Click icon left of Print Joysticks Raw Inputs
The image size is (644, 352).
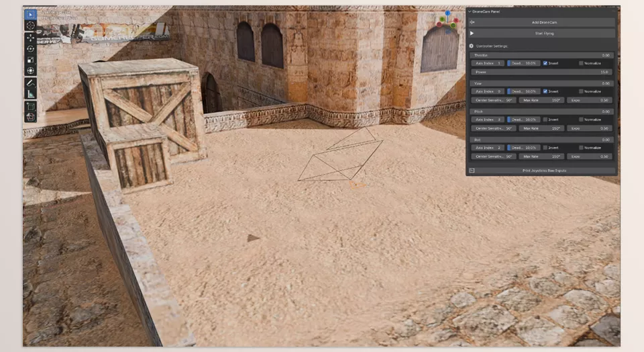point(472,170)
